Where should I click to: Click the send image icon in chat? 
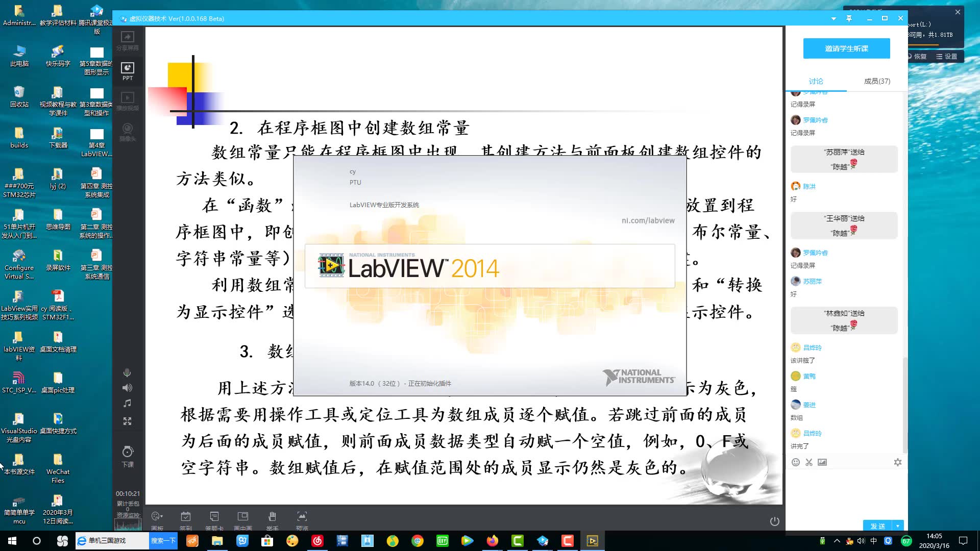[822, 462]
